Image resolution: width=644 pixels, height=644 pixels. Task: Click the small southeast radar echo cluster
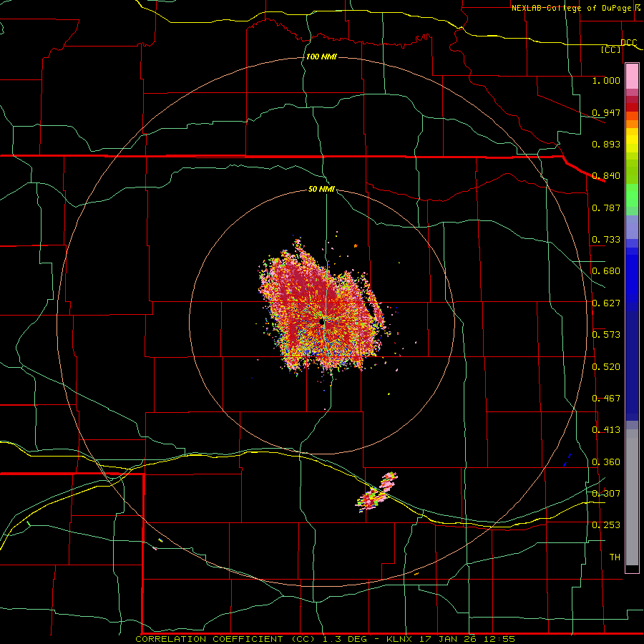(x=376, y=492)
